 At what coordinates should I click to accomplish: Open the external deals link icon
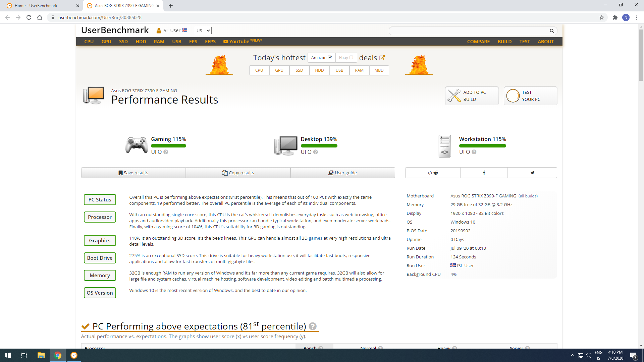tap(382, 58)
